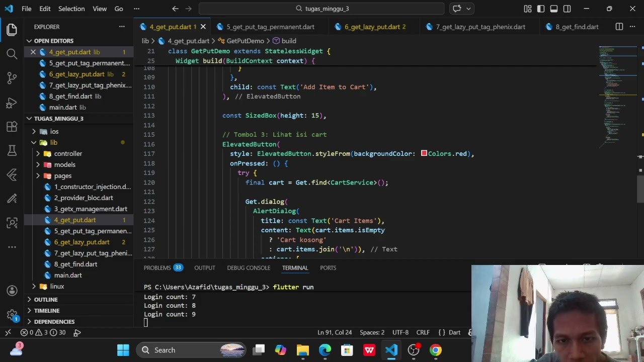644x362 pixels.
Task: Change line ending via CRLF status
Action: point(423,332)
